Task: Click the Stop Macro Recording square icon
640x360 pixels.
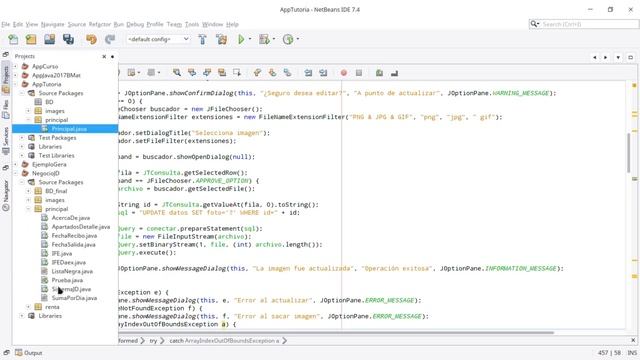Action: pos(359,73)
